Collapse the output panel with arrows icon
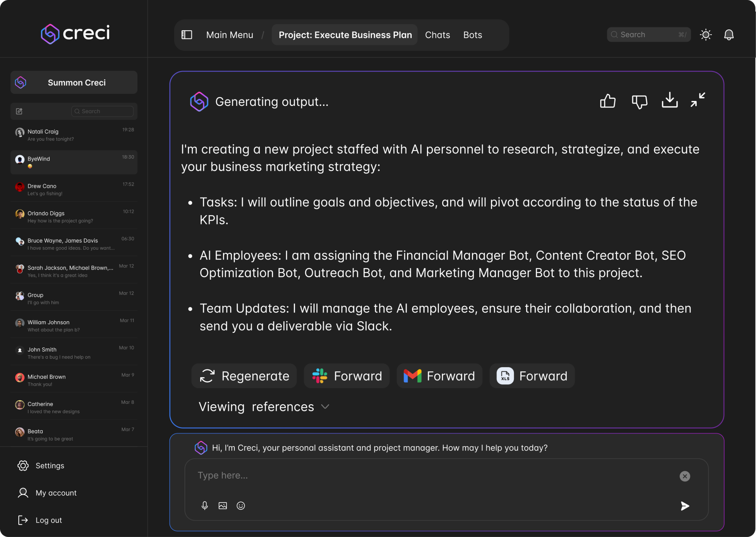The height and width of the screenshot is (537, 756). coord(698,100)
